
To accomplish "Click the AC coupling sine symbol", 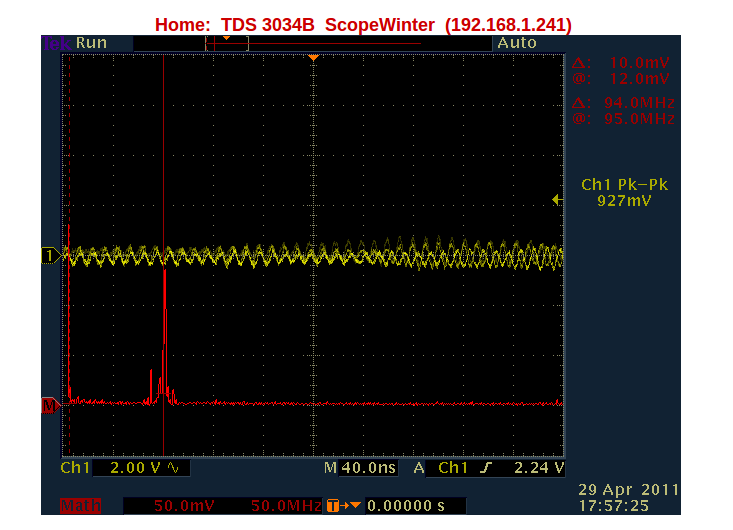I will [173, 467].
